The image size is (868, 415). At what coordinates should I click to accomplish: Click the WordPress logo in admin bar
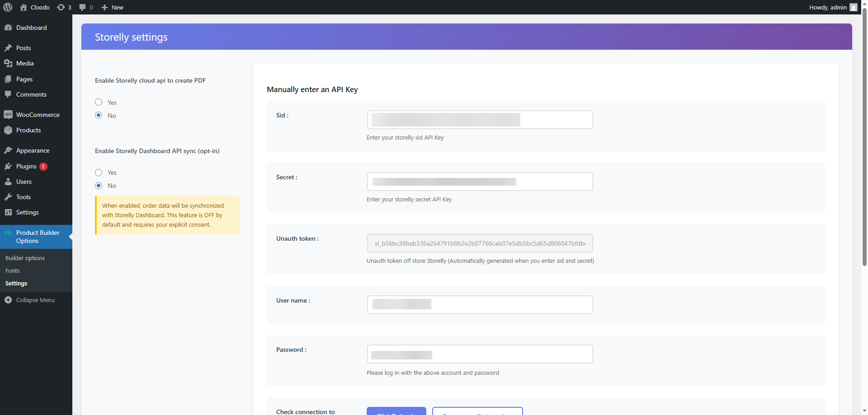(7, 7)
